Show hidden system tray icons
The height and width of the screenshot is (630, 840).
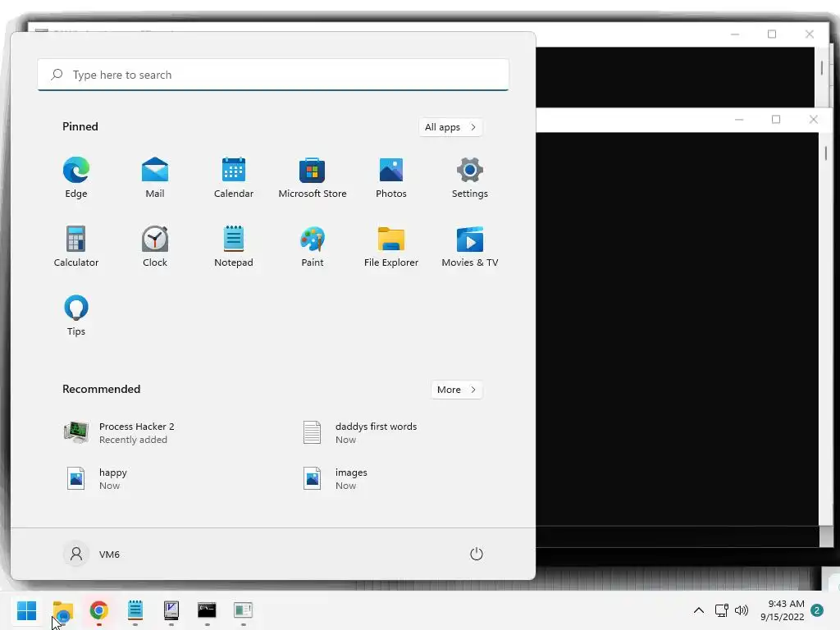point(699,610)
